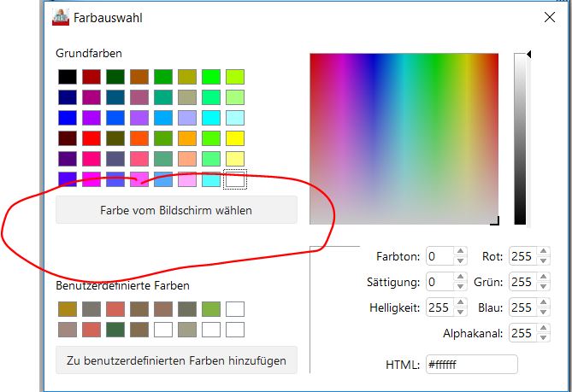
Task: Click the HTML hex color field
Action: [472, 365]
